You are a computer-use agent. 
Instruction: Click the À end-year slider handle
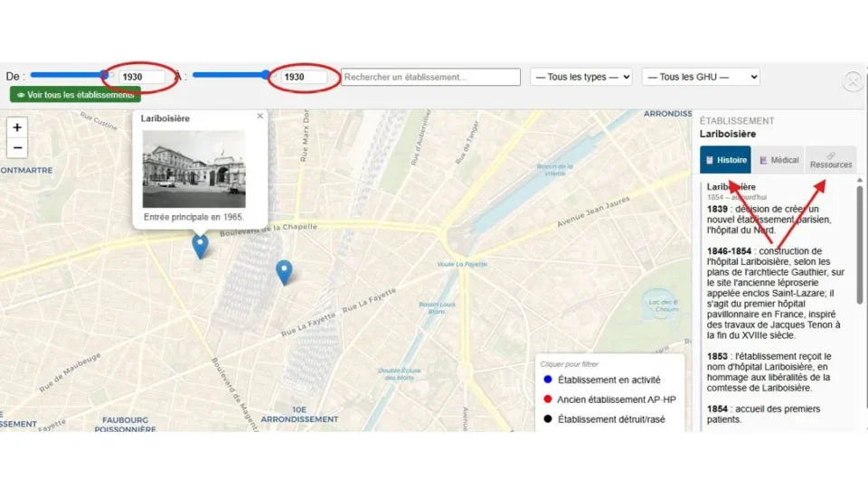pyautogui.click(x=266, y=75)
